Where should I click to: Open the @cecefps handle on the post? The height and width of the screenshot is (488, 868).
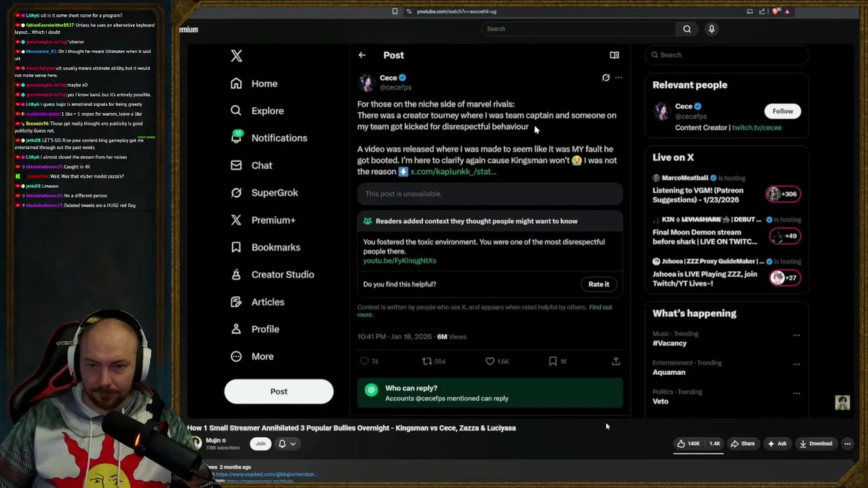click(395, 87)
